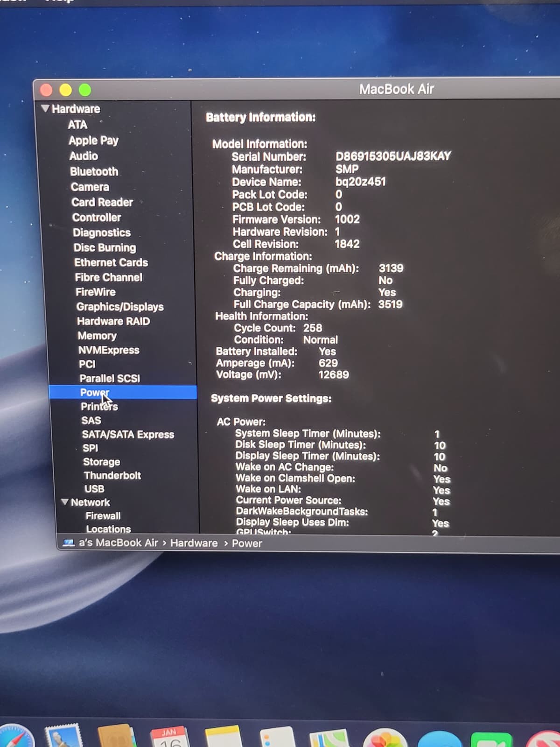The image size is (560, 747).
Task: Click the AC Power label
Action: pyautogui.click(x=241, y=422)
